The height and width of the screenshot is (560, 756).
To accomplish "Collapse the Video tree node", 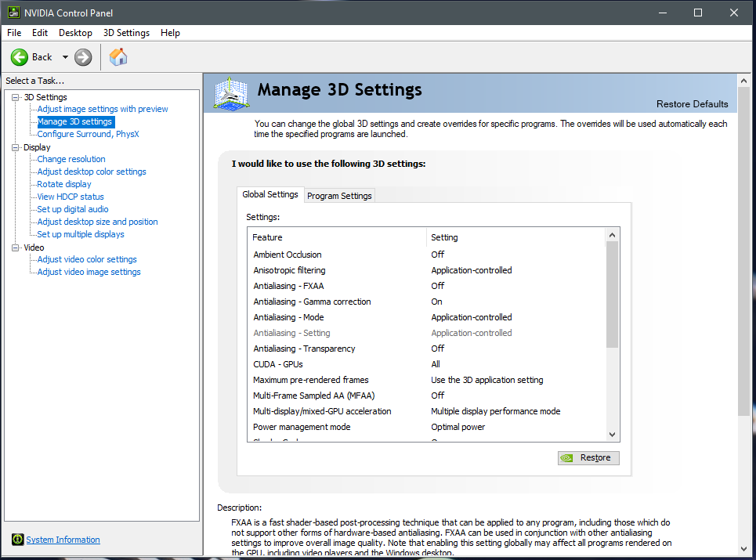I will [16, 247].
